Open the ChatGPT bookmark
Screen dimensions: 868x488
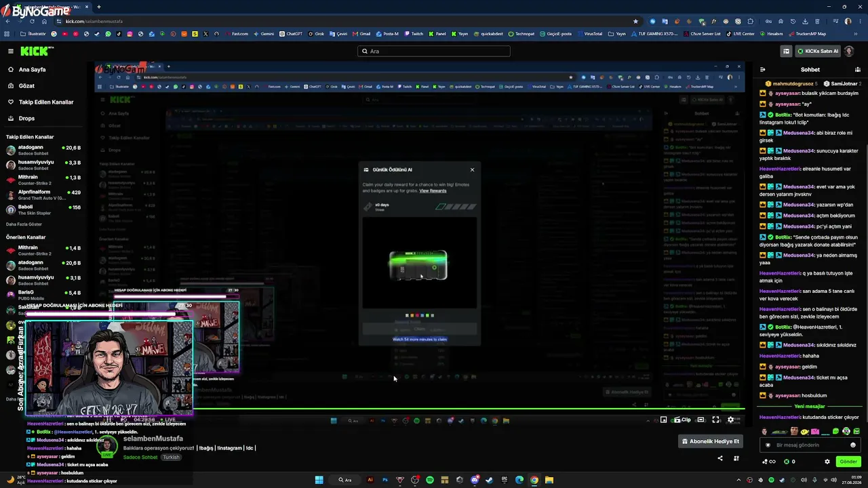pos(291,34)
